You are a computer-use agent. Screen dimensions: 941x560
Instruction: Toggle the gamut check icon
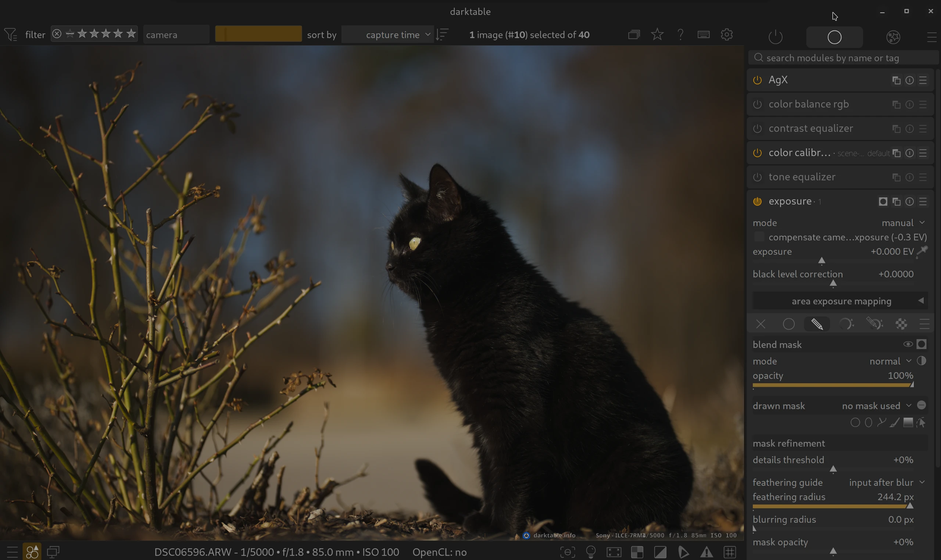pos(706,552)
